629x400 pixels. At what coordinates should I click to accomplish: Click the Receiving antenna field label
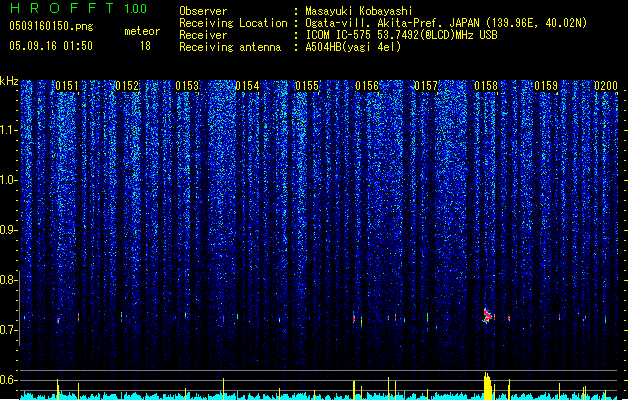(230, 47)
